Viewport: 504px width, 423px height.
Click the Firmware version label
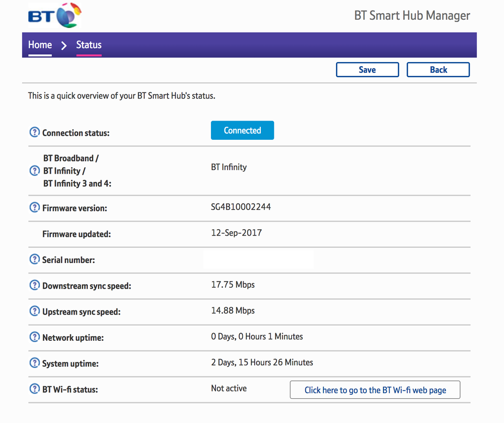coord(75,208)
